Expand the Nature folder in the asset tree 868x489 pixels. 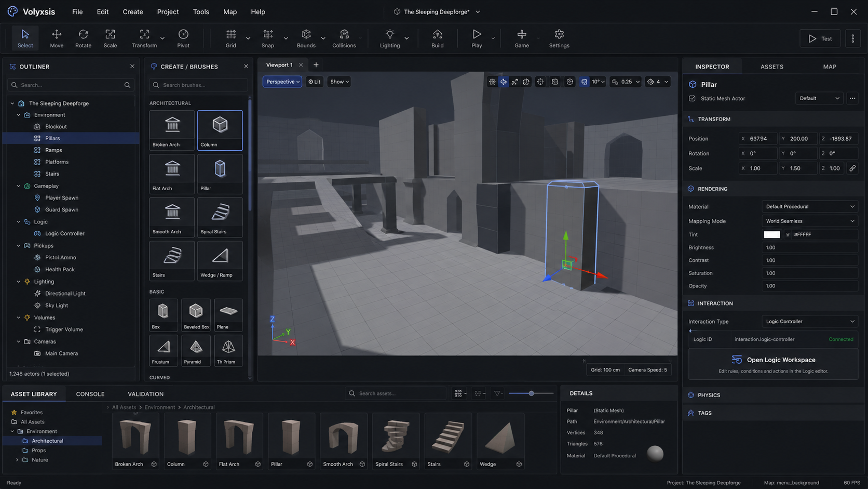(17, 460)
